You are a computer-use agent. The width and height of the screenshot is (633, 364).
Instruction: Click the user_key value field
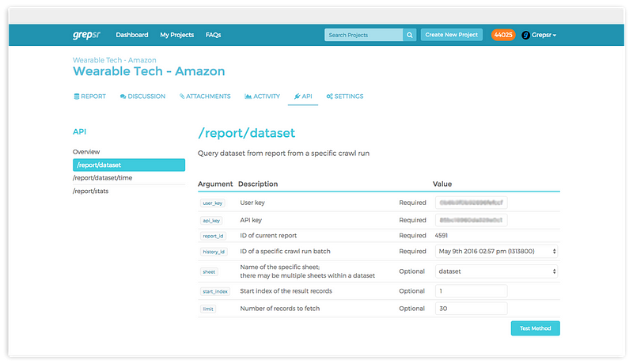pyautogui.click(x=471, y=203)
